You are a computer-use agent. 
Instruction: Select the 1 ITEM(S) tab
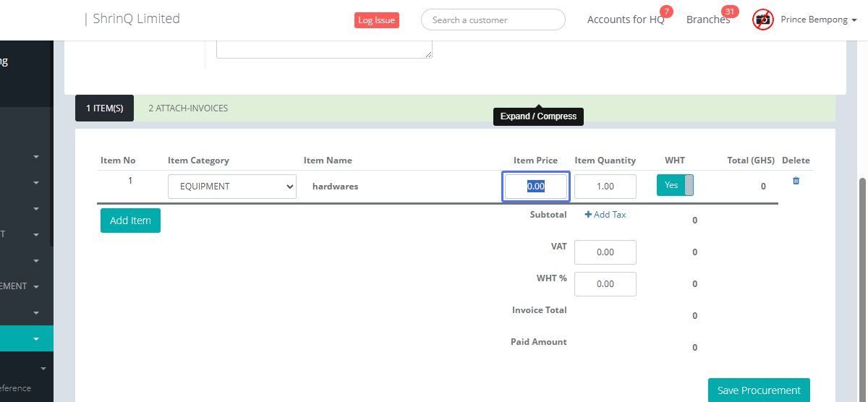coord(104,108)
